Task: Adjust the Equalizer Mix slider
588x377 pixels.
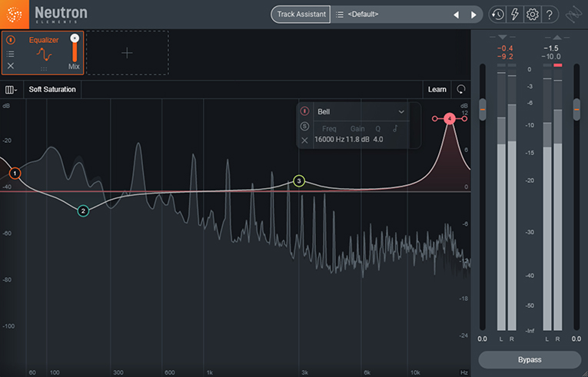Action: 75,48
